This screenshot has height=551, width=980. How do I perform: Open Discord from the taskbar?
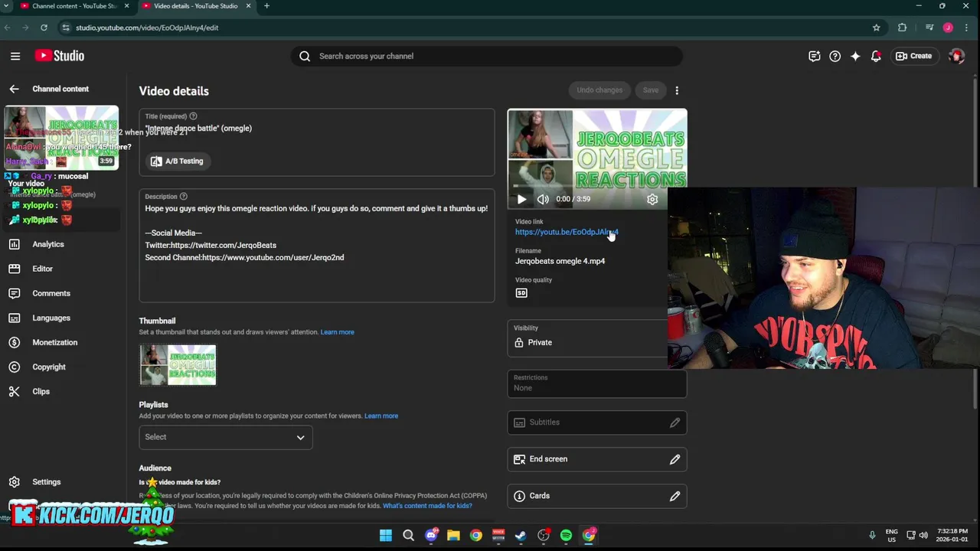click(x=431, y=536)
